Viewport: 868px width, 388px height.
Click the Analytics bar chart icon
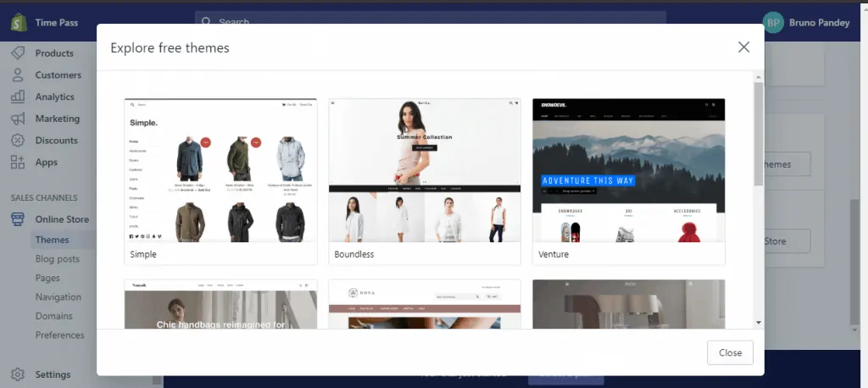pos(18,97)
